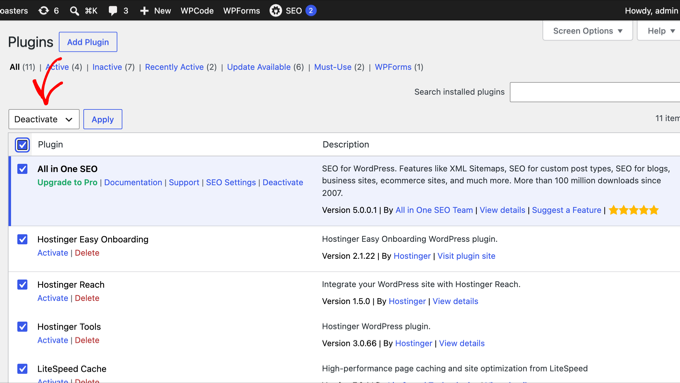Click the Apply bulk action button
Image resolution: width=680 pixels, height=383 pixels.
pyautogui.click(x=103, y=119)
